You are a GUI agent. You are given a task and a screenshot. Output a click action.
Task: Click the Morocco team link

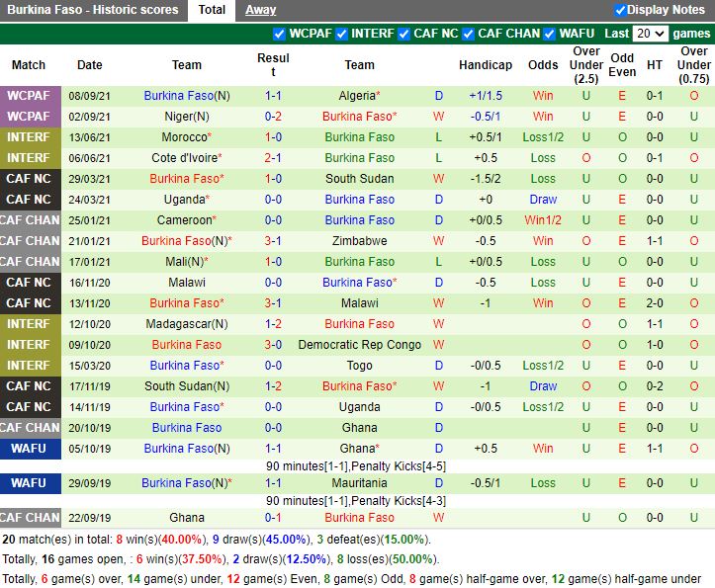[x=185, y=137]
